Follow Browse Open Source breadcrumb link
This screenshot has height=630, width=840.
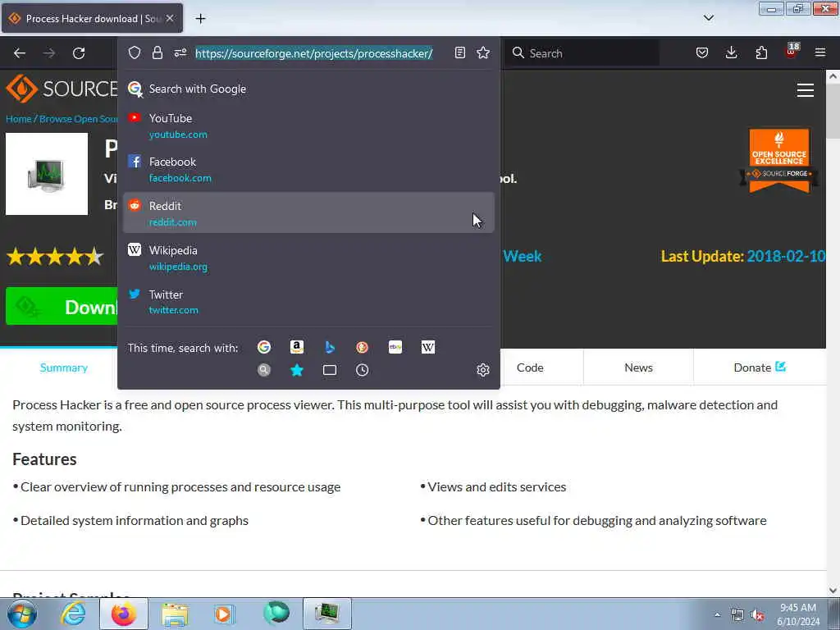tap(78, 119)
